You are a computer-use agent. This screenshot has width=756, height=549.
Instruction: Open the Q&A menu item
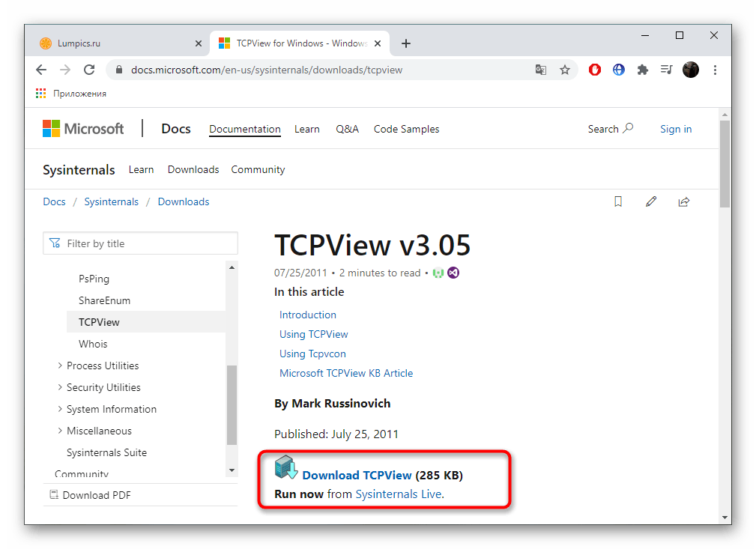[347, 129]
